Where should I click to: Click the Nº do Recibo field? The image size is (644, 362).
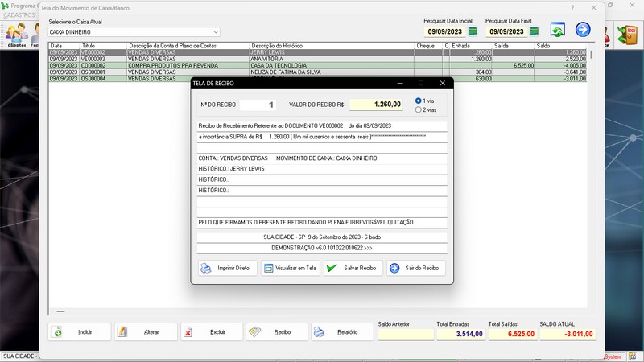(258, 105)
